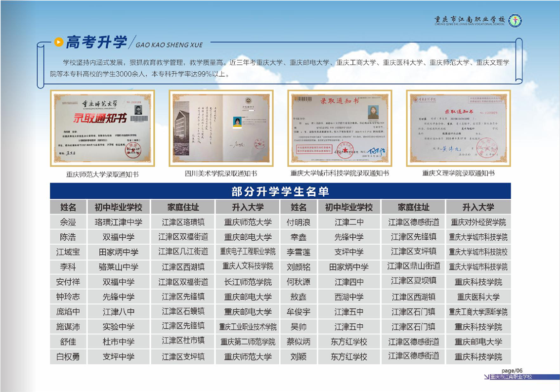
Task: Select student name 刘颜铭
Action: coord(299,267)
